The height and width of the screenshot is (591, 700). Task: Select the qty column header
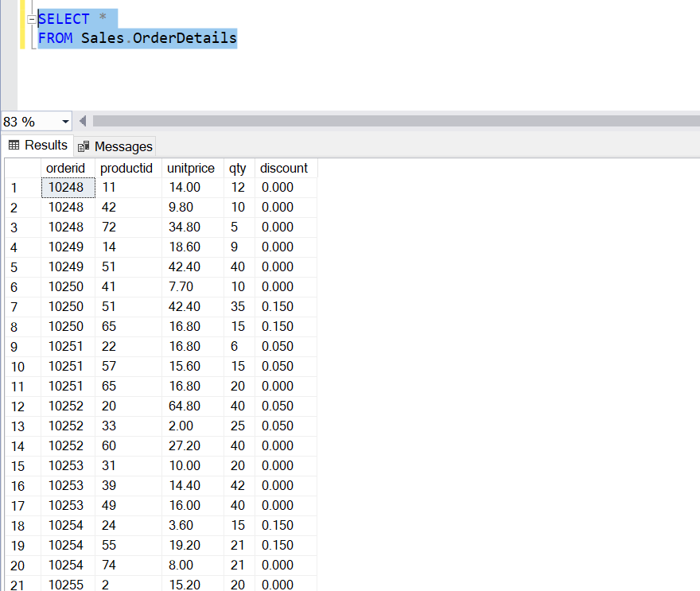point(238,168)
